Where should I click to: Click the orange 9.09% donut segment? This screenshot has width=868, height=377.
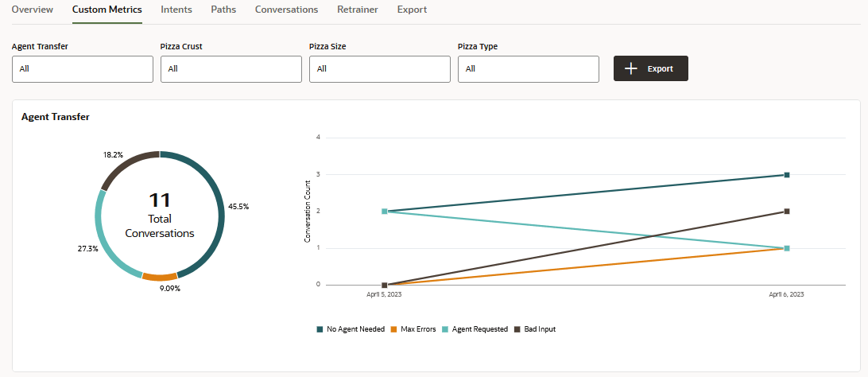[159, 276]
